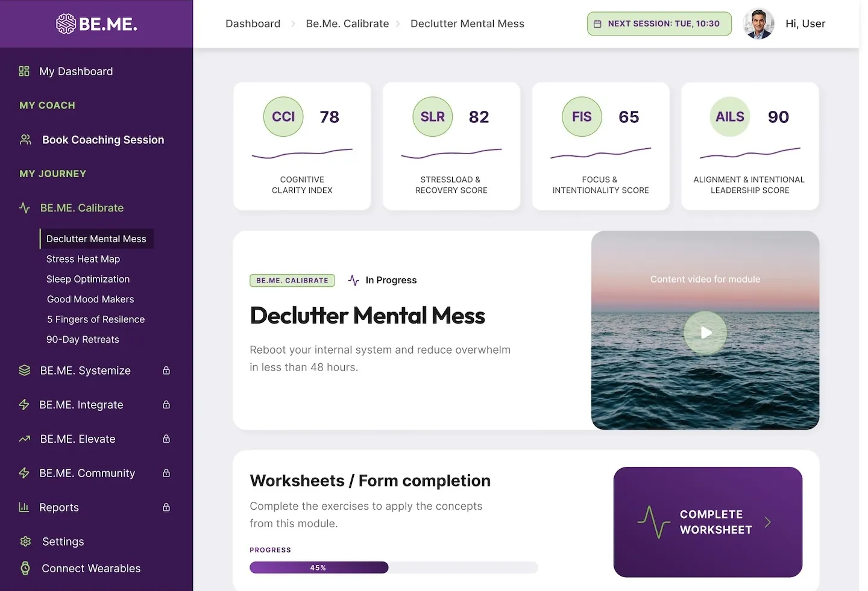This screenshot has width=868, height=591.
Task: Click the Declutter Mental Mess breadcrumb
Action: click(x=467, y=24)
